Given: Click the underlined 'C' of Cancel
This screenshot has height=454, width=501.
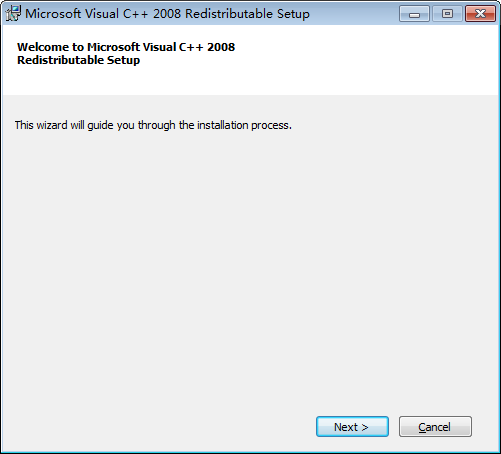Looking at the screenshot, I should (x=422, y=427).
